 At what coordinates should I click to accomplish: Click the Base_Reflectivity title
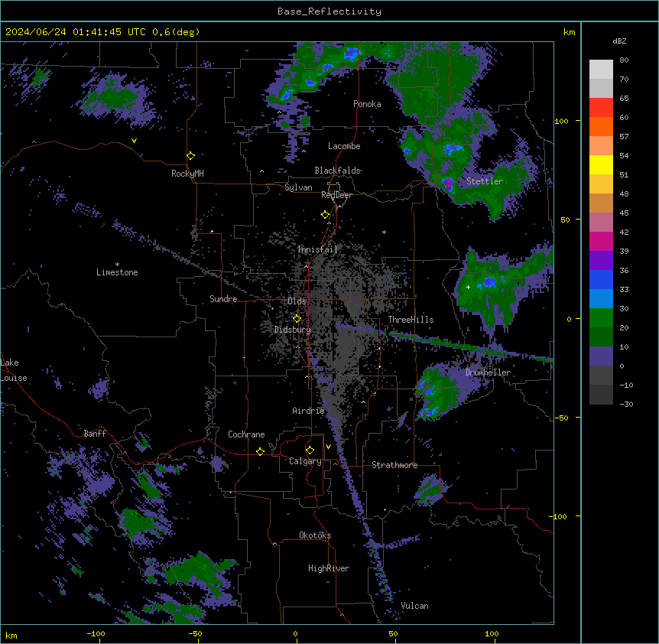tap(329, 11)
